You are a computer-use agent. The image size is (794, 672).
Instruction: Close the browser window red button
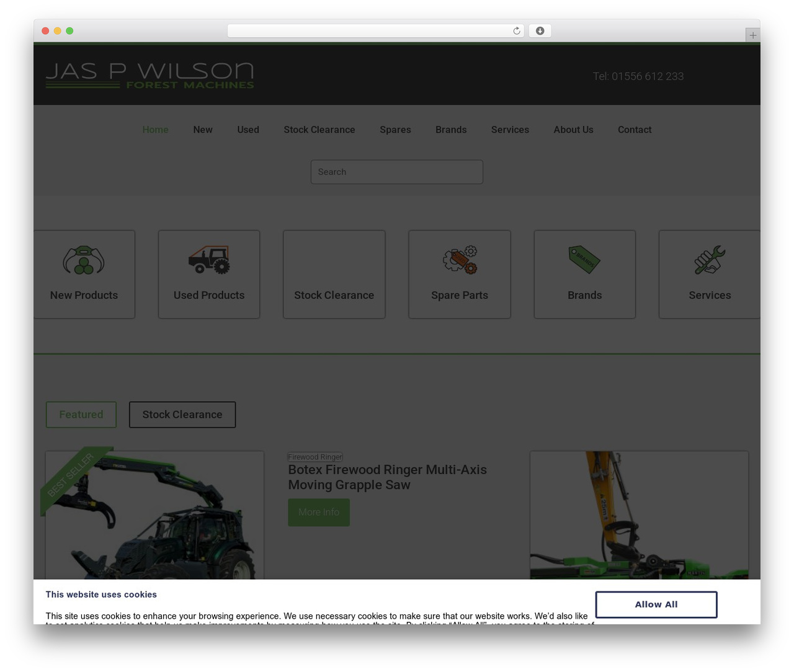(45, 31)
